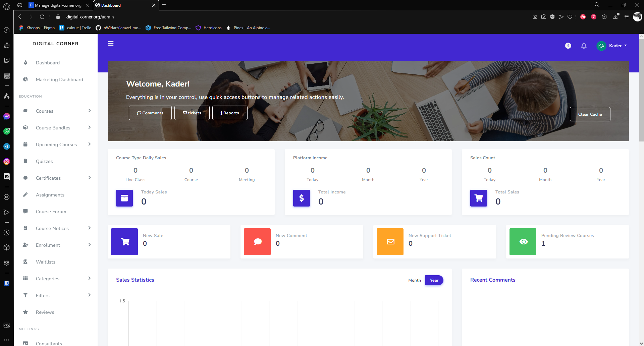Click the info circle icon in header
Screen dimensions: 644x346
[x=568, y=46]
